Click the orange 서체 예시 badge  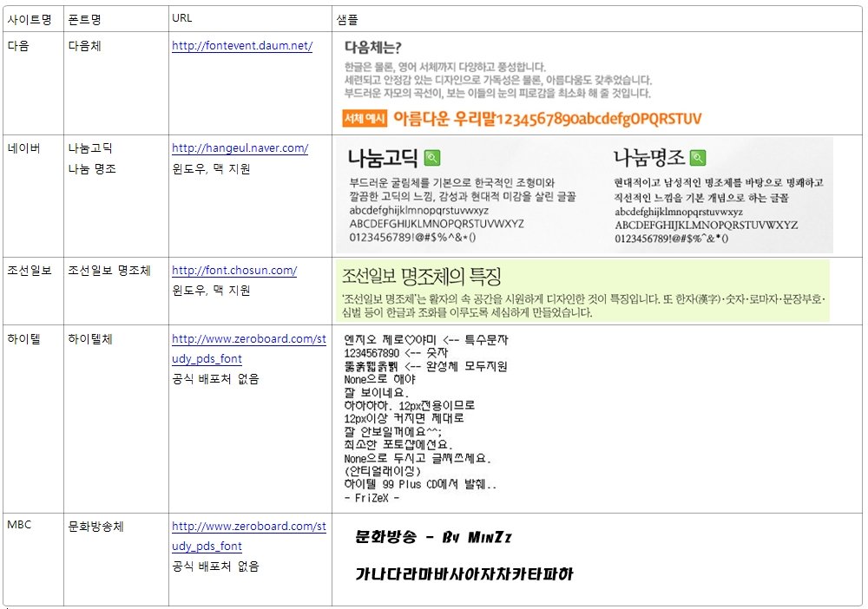(365, 118)
